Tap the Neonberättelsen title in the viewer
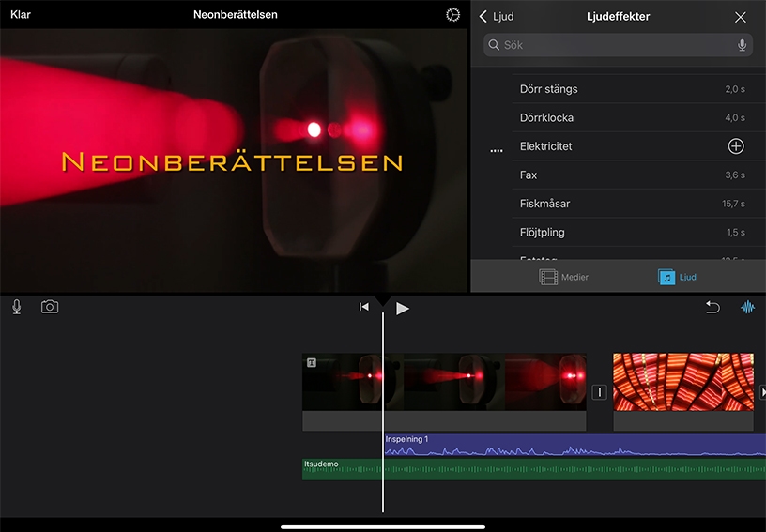This screenshot has height=532, width=766. point(233,161)
